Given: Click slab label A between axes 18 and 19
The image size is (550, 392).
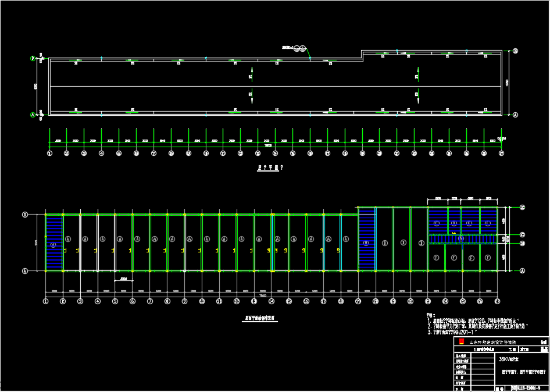Looking at the screenshot, I should pyautogui.click(x=346, y=239).
